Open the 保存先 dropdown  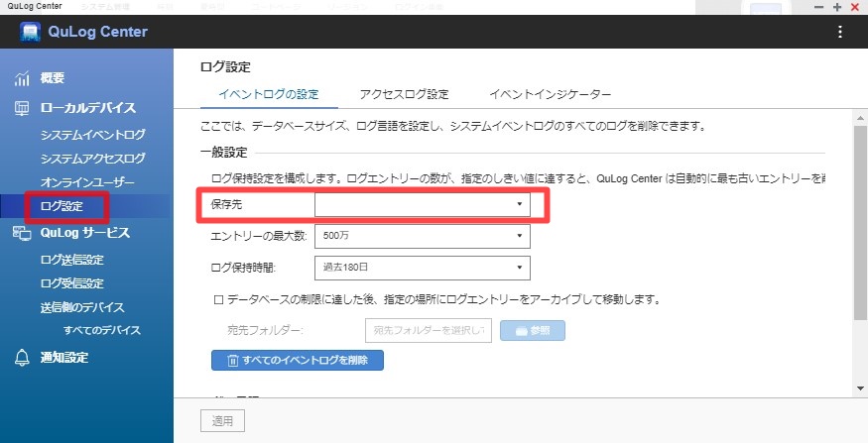(x=423, y=204)
